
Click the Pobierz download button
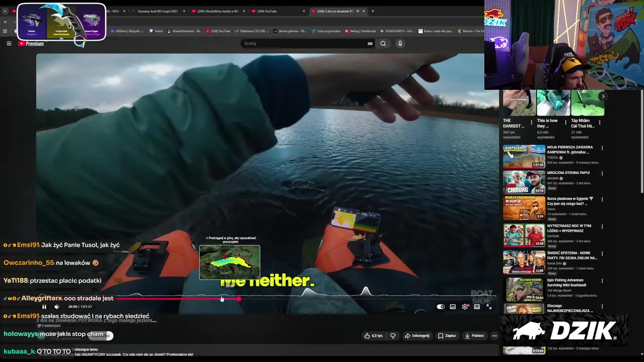pos(474,336)
